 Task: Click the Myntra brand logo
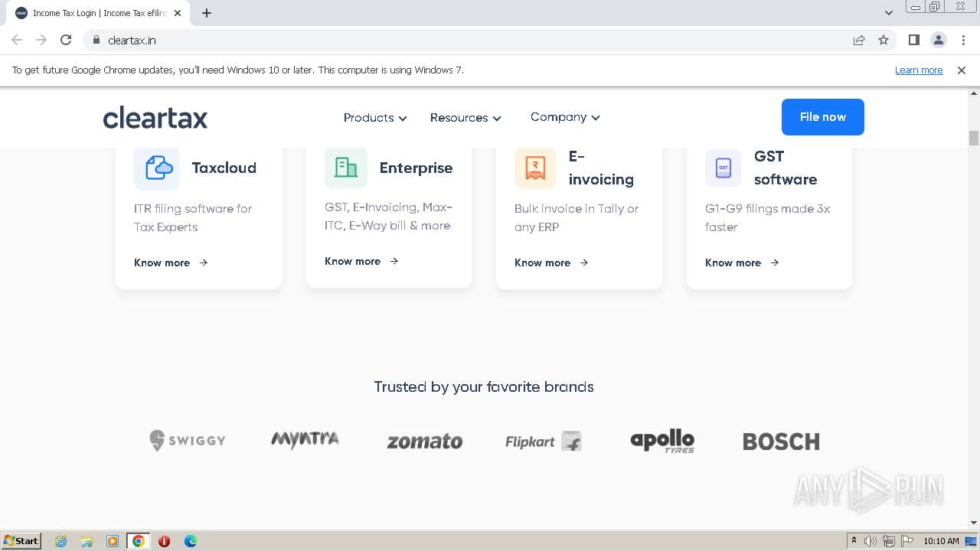305,440
